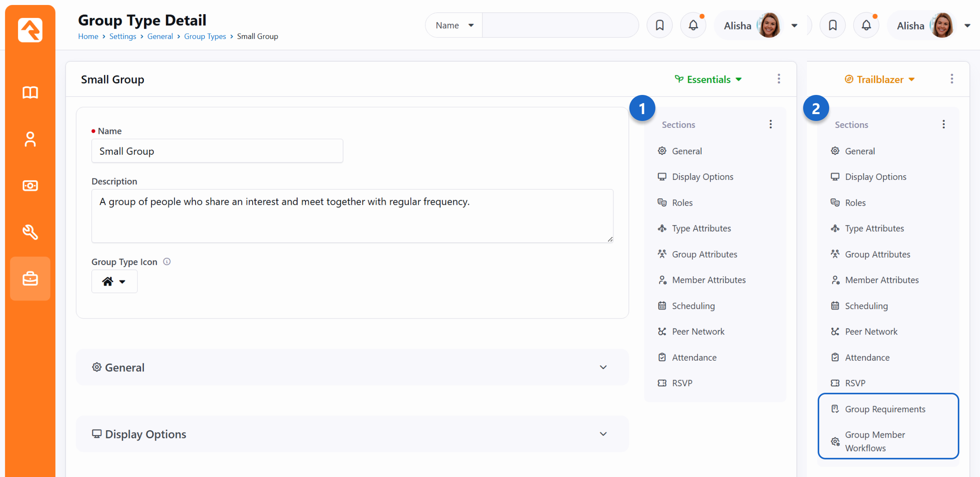Open the Trailblazer dropdown
This screenshot has width=980, height=477.
point(880,79)
